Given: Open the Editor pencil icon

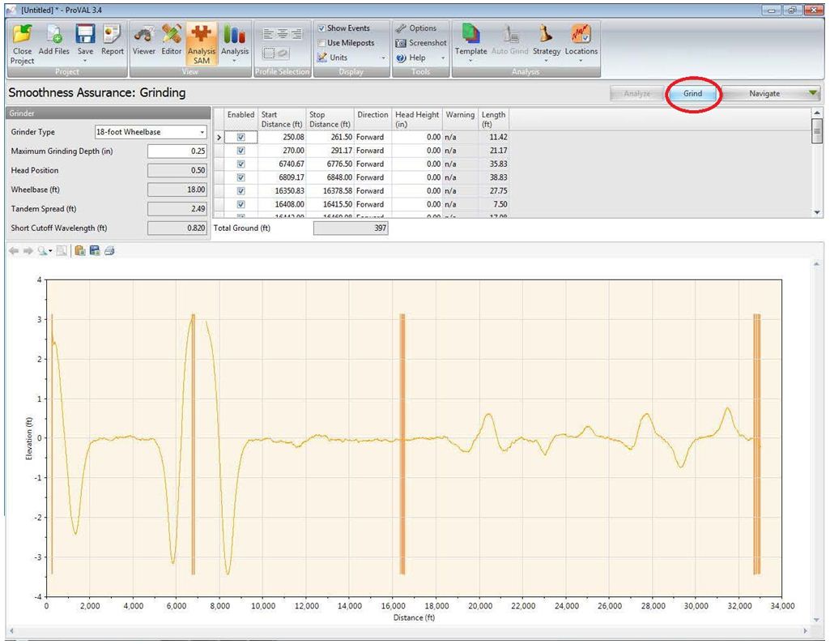Looking at the screenshot, I should 171,34.
